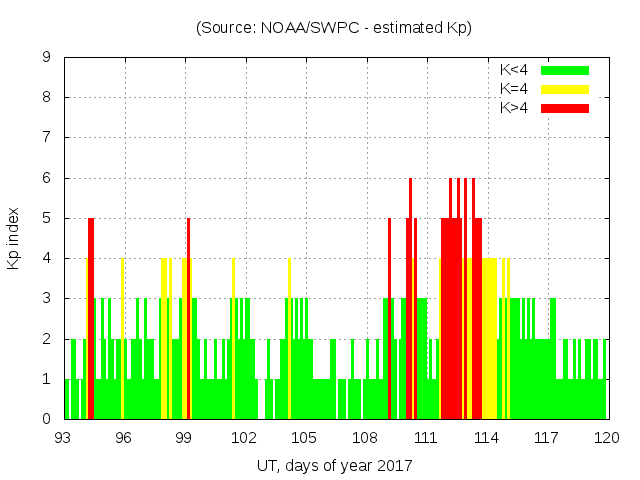The image size is (640, 480).
Task: Click x-axis tick label 99
Action: (x=184, y=438)
